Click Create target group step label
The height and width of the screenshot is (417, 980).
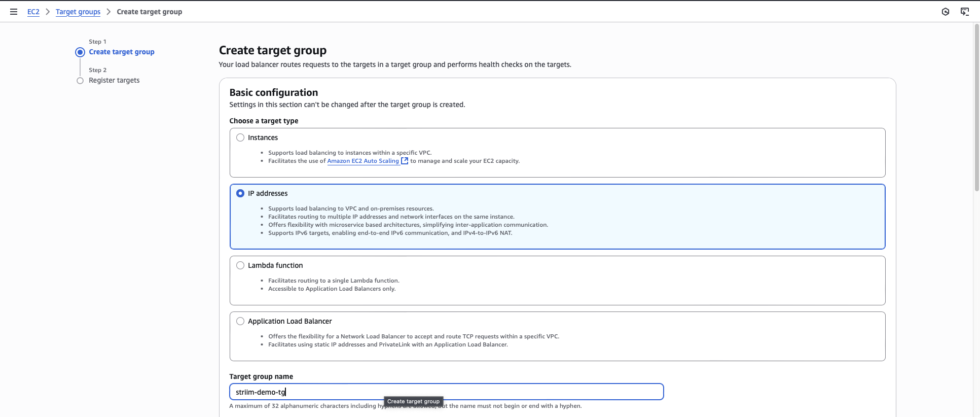pyautogui.click(x=122, y=52)
